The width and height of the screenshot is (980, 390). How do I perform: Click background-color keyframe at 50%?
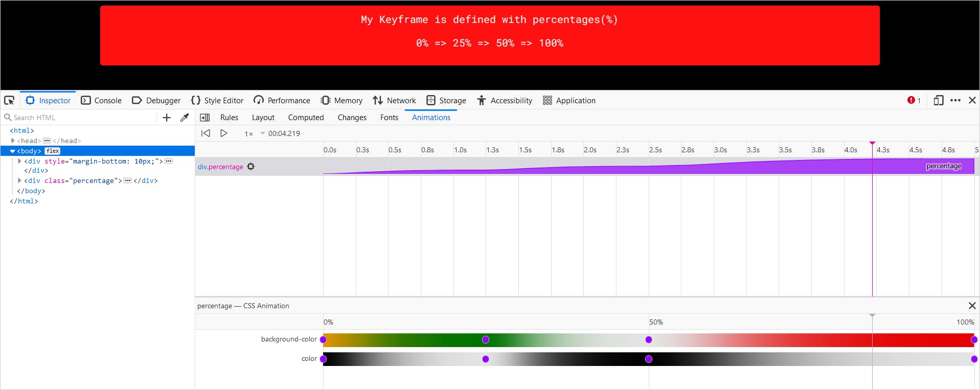[x=649, y=339]
